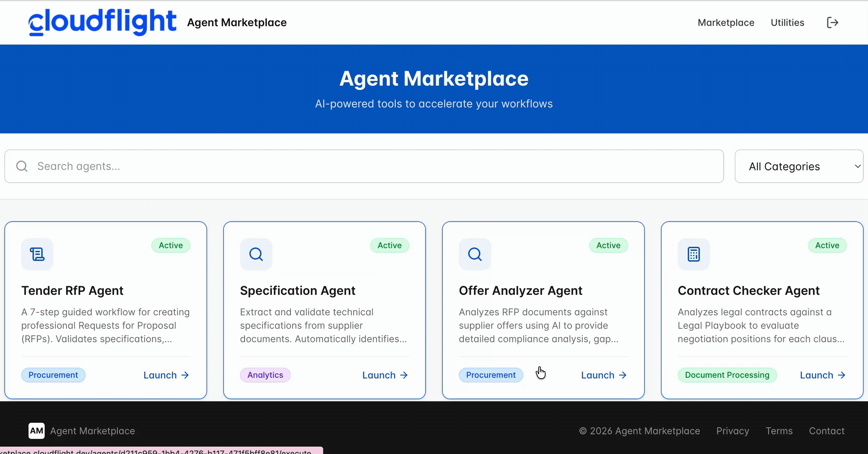Open the Marketplace nav item
Viewport: 868px width, 454px height.
726,22
